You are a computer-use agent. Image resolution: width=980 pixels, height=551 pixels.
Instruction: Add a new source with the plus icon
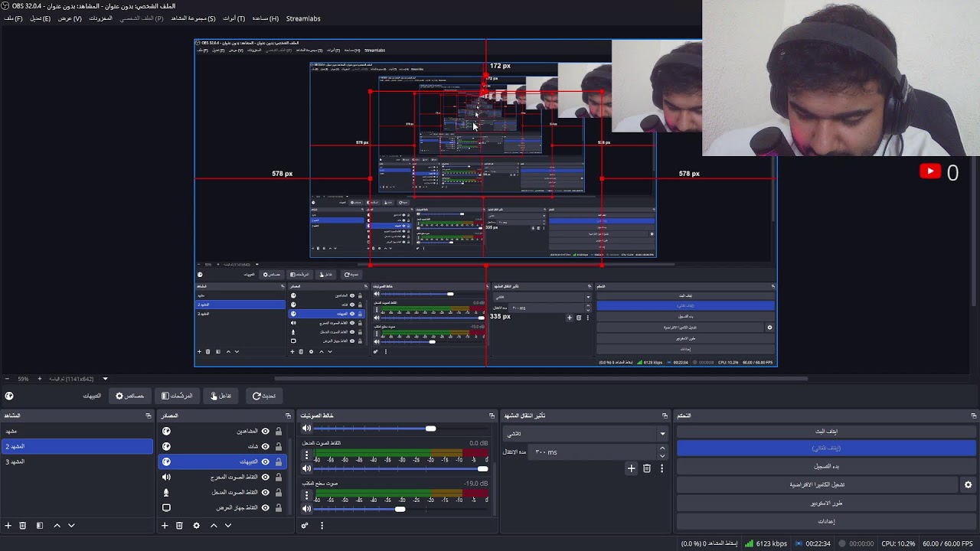165,526
